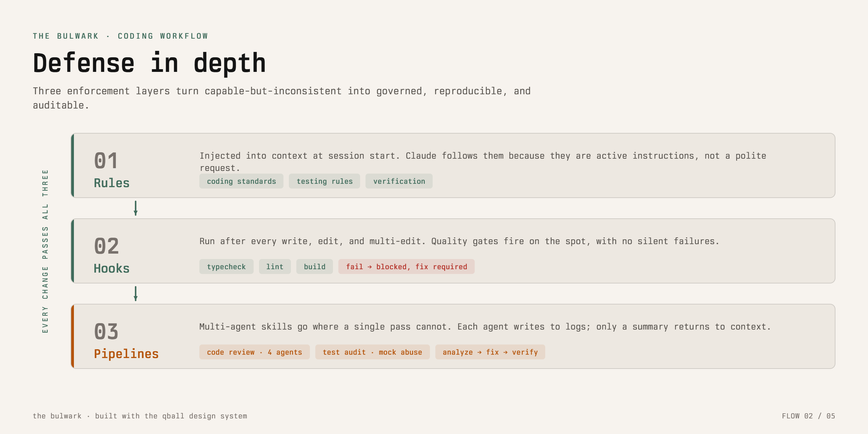Open the 01 Rules card heading
The image size is (868, 434).
click(x=112, y=170)
